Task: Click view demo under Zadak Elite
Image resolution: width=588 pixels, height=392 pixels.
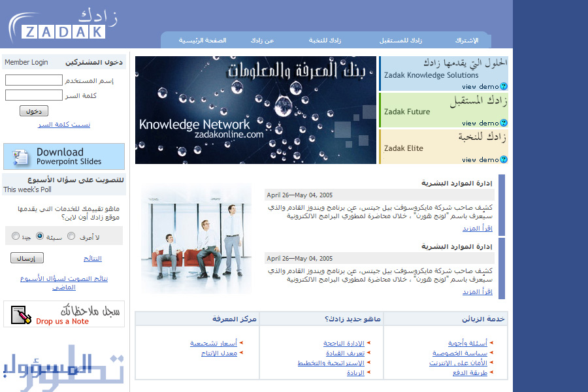Action: [480, 160]
